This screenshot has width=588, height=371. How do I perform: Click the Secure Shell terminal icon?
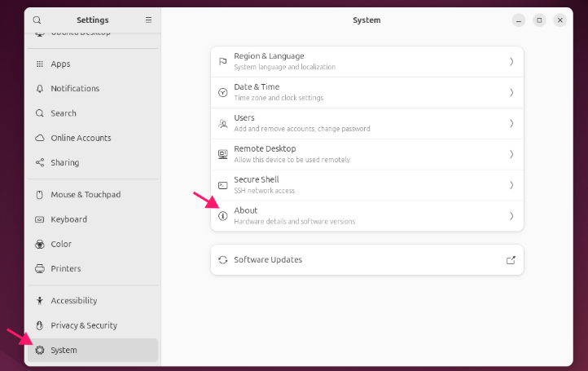(x=223, y=185)
